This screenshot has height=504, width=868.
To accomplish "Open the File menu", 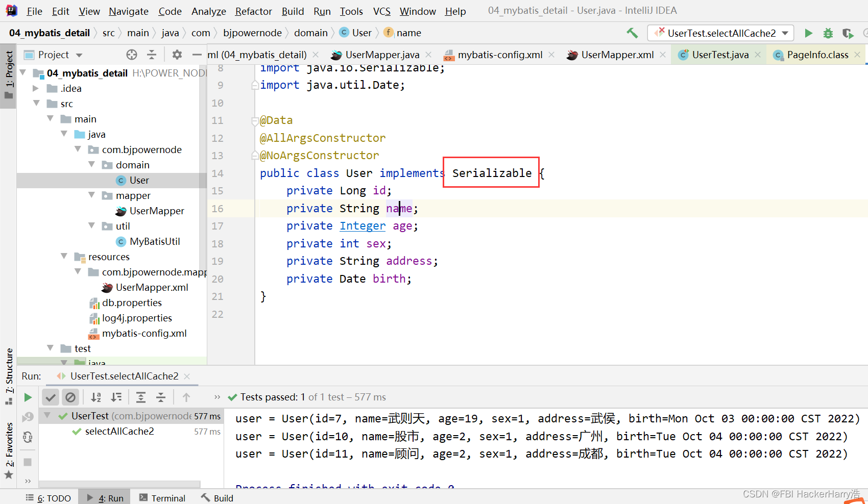I will 34,11.
